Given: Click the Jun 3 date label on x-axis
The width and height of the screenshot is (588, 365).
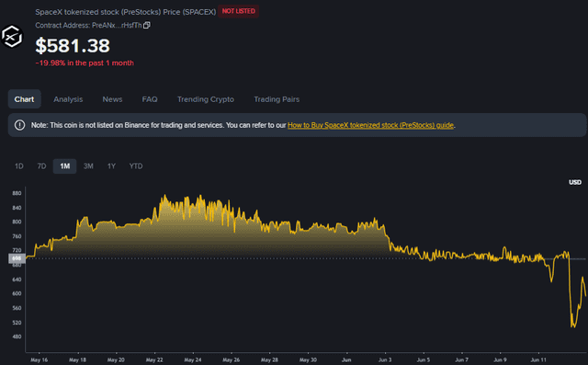Looking at the screenshot, I should (x=385, y=359).
